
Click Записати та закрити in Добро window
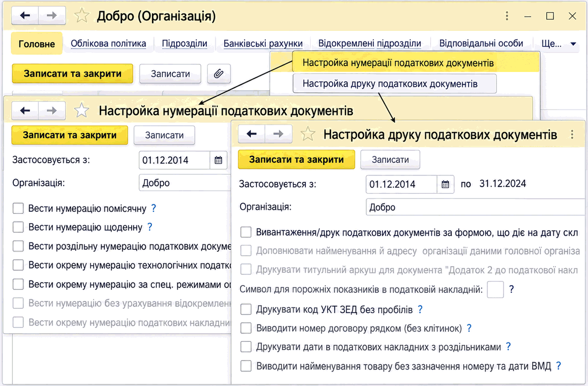(x=72, y=74)
